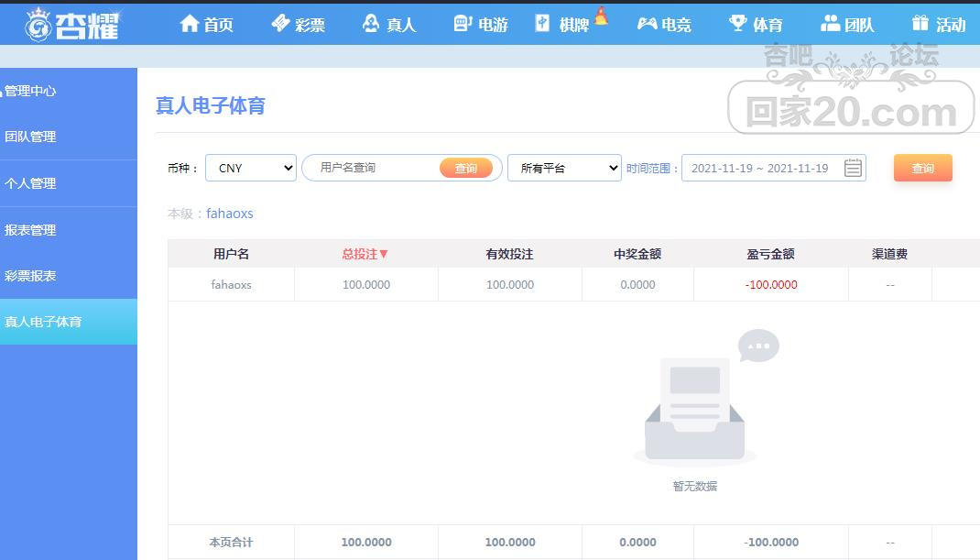
Task: Open the date range field 2021-11-19
Action: pos(773,168)
